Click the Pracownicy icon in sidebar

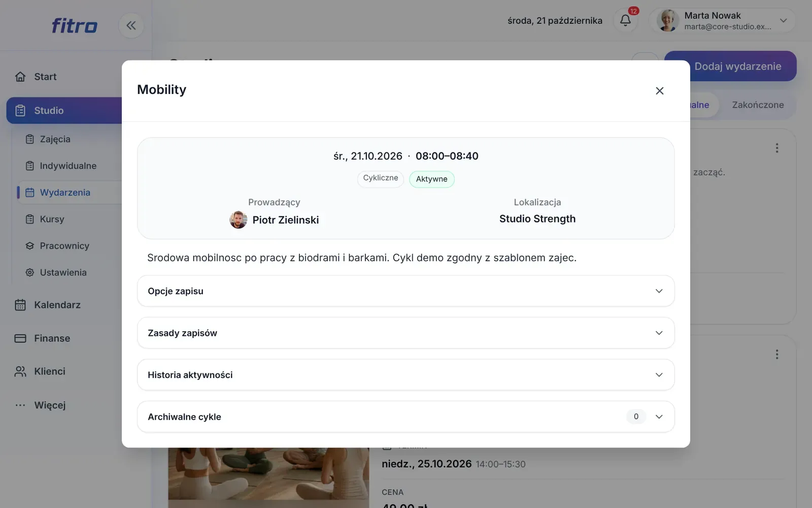pyautogui.click(x=30, y=246)
